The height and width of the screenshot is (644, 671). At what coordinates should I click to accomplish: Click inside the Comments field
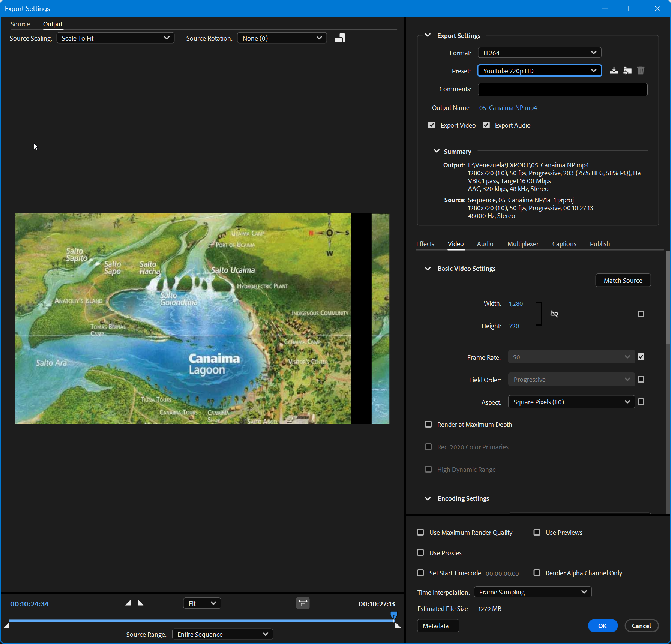point(562,89)
